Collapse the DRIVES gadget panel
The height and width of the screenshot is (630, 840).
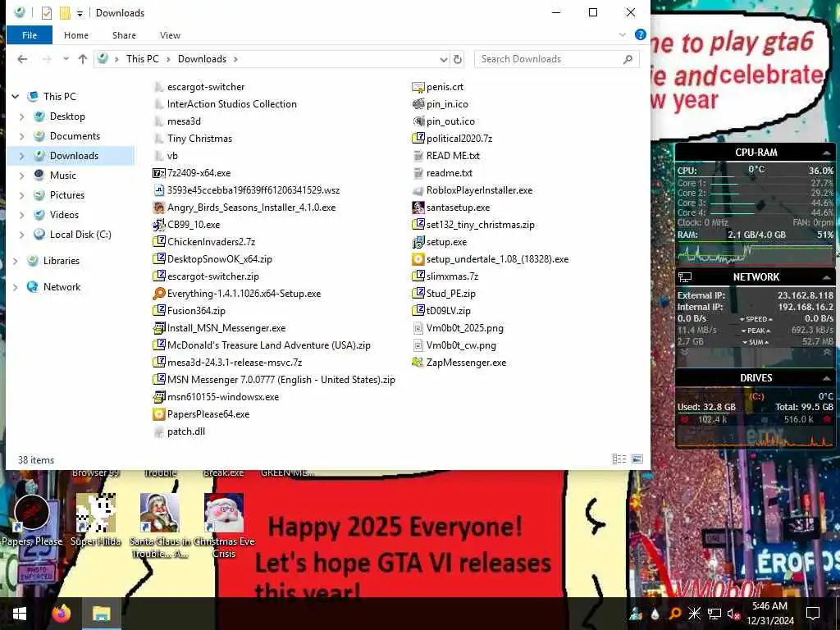point(826,378)
